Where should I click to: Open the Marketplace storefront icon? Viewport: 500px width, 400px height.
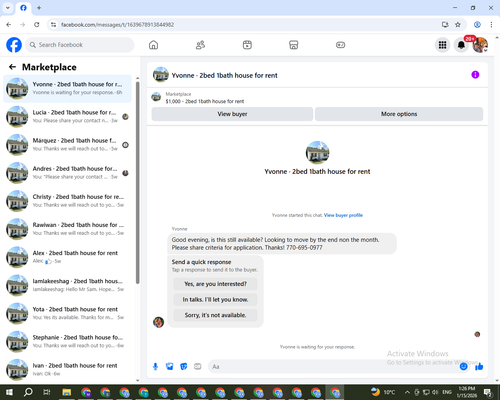coord(294,45)
